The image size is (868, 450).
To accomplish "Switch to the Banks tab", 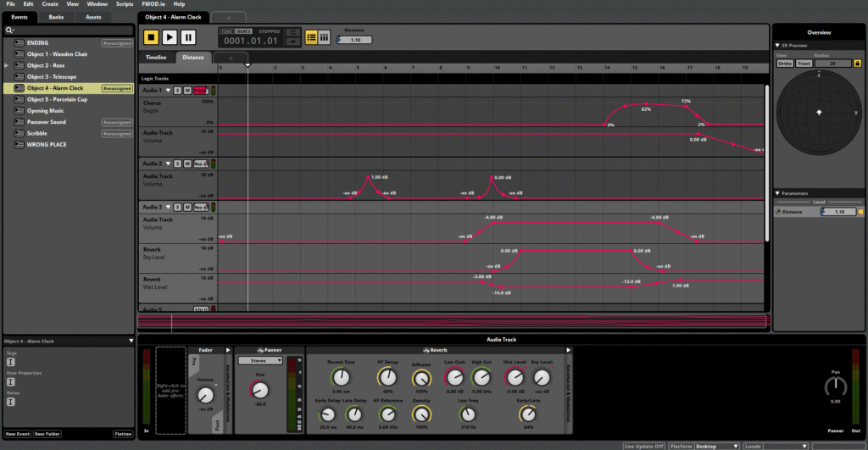I will point(56,17).
